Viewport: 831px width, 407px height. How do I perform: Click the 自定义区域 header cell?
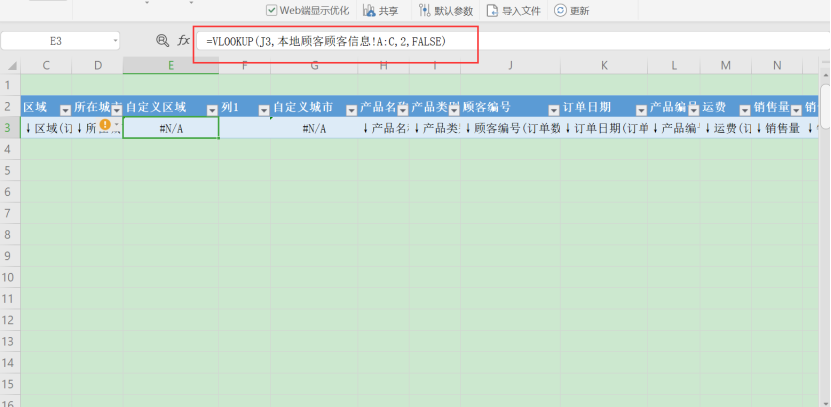point(171,108)
